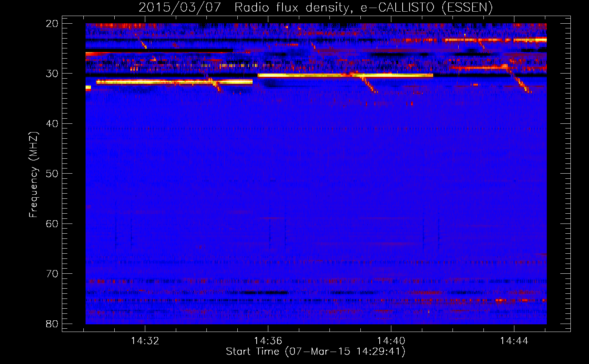Click the 'Start Time (07-Mar-15 14:29:41)' label
589x364 pixels.
[x=316, y=352]
